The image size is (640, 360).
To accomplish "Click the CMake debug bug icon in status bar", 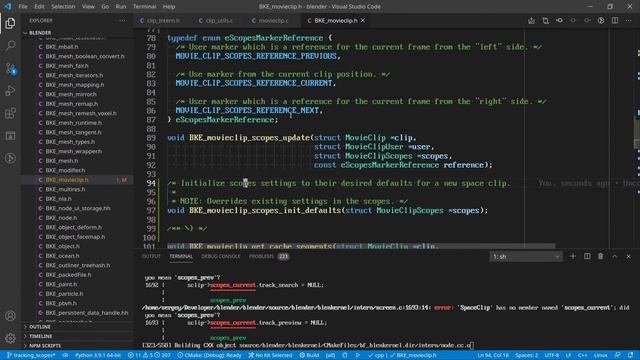I will pos(345,355).
